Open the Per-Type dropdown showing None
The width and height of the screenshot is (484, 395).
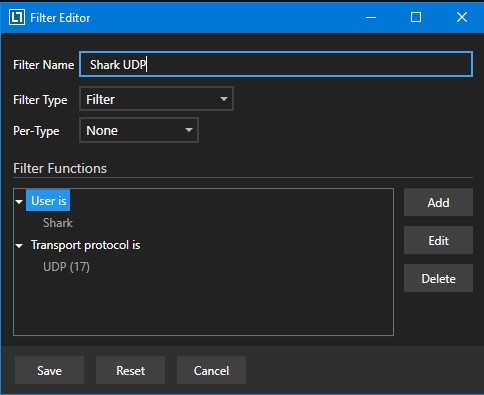point(139,130)
